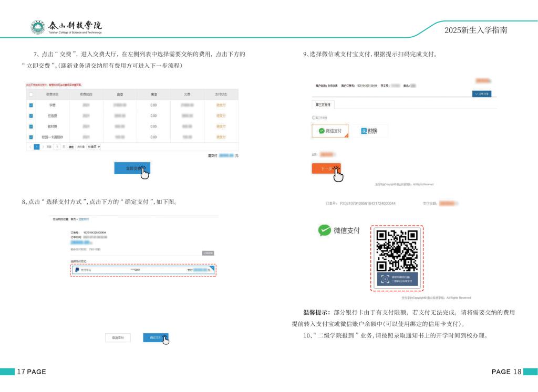Click the PayPal-style icon in payment platform row
This screenshot has width=538, height=392.
[x=77, y=270]
